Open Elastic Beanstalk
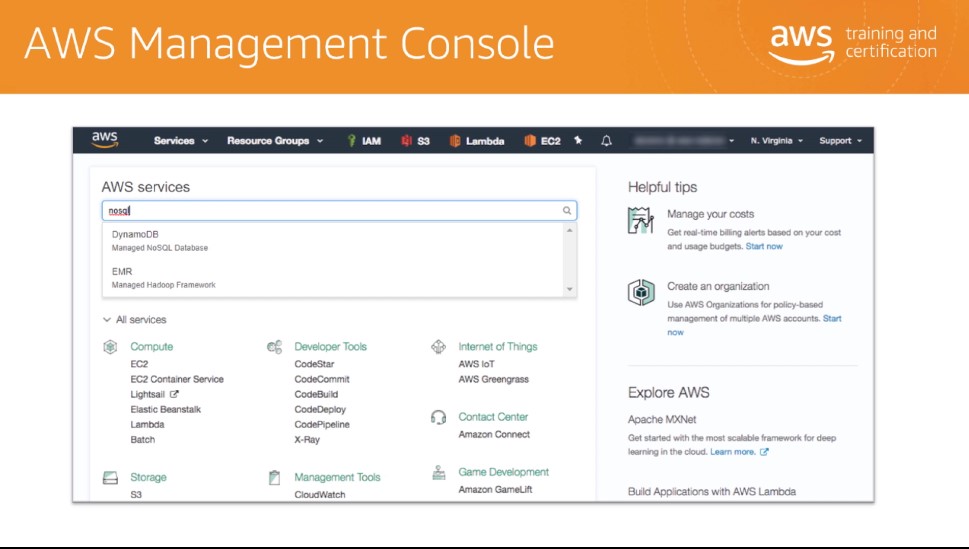The image size is (969, 549). [166, 409]
